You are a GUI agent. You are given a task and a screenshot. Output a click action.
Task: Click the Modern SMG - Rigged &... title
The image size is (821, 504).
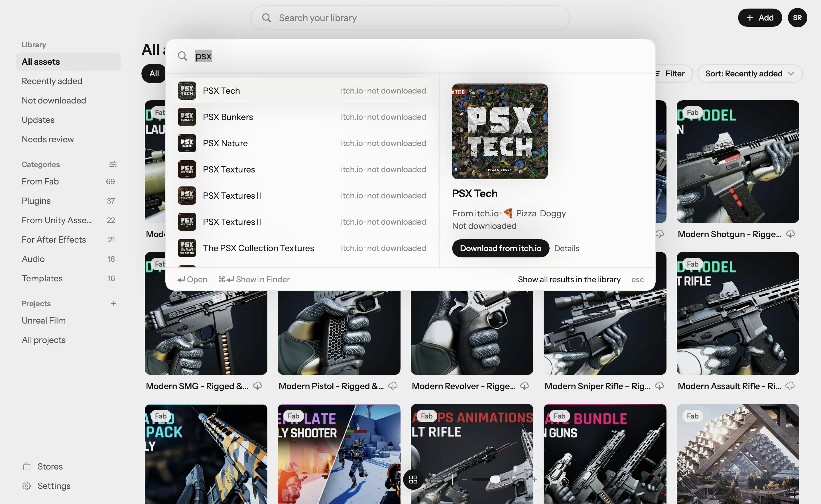click(197, 386)
